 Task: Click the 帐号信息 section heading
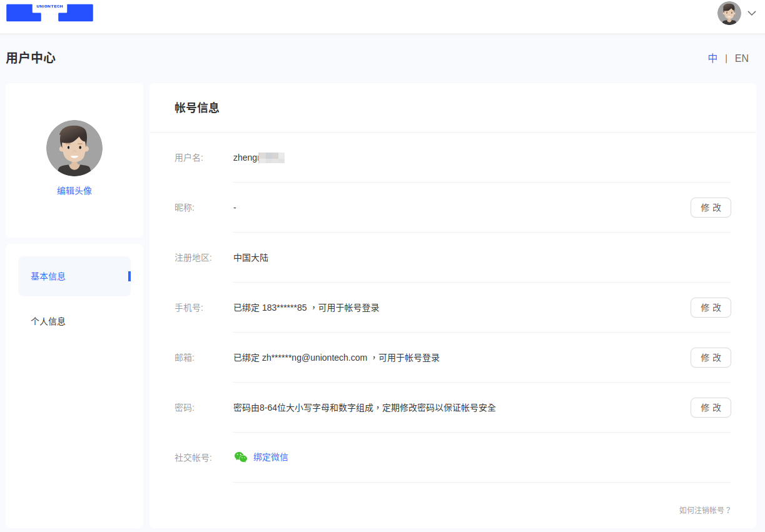[197, 108]
